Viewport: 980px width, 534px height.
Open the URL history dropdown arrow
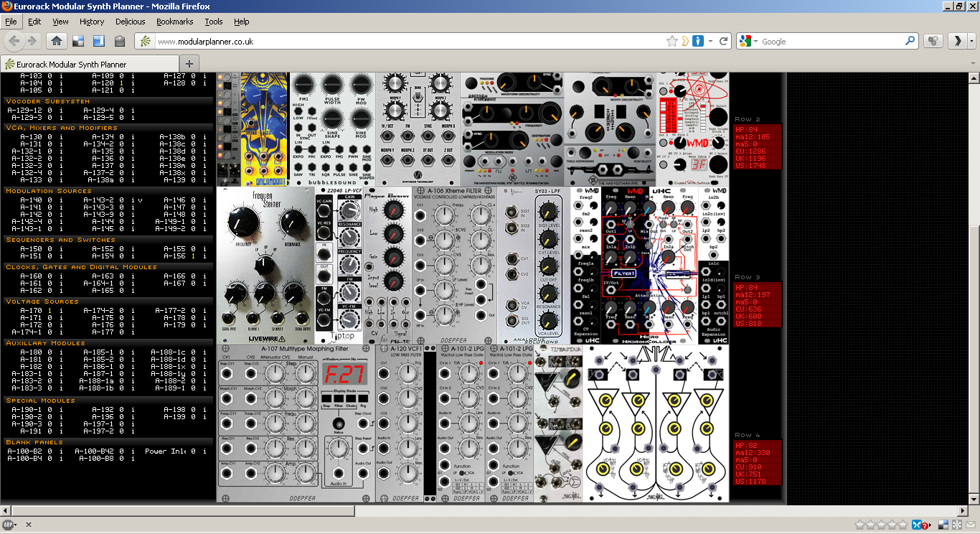click(x=711, y=41)
